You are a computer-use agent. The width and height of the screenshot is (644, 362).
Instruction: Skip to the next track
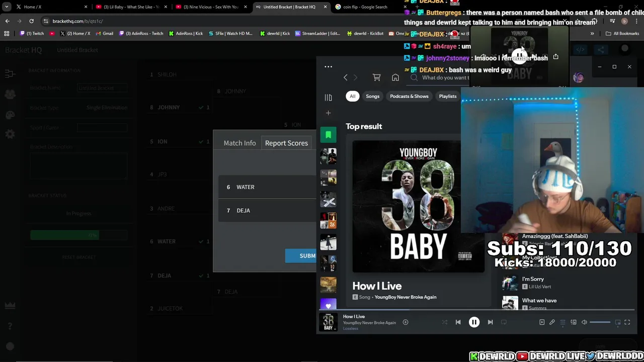tap(490, 322)
